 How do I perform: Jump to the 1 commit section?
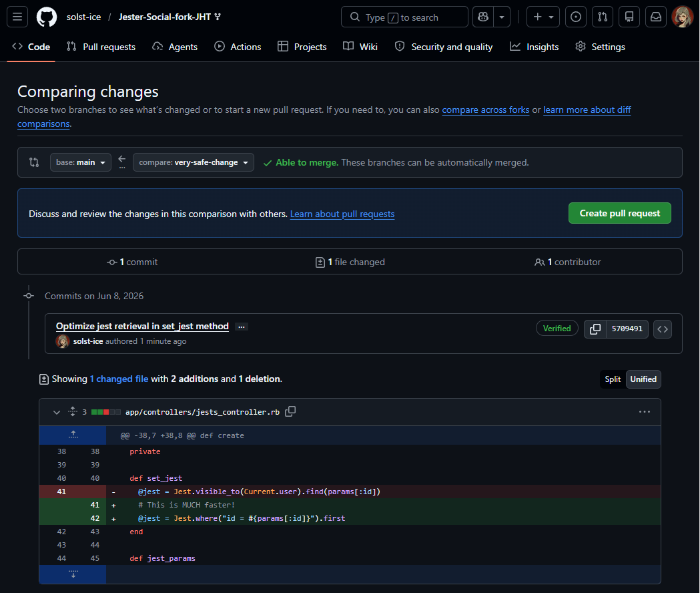(132, 262)
